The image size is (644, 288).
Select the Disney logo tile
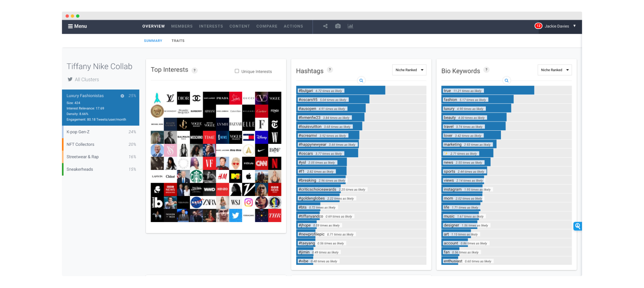[x=261, y=137]
